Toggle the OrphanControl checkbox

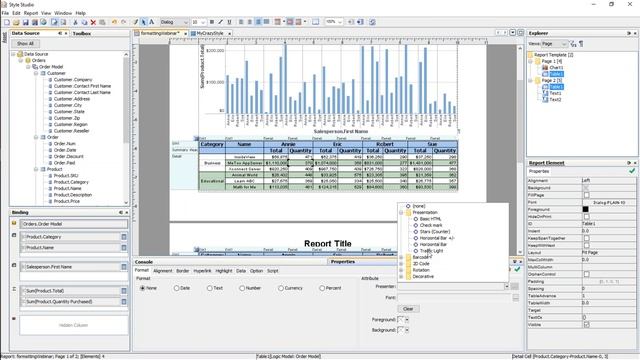(587, 274)
